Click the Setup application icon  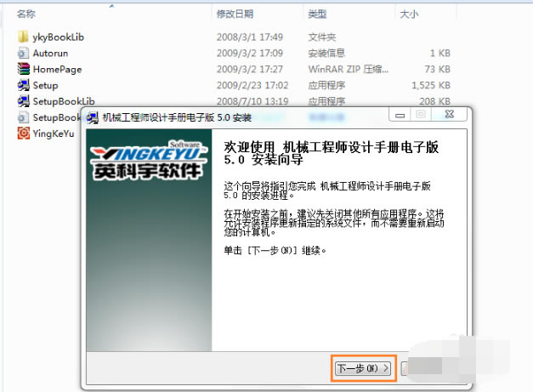[24, 85]
